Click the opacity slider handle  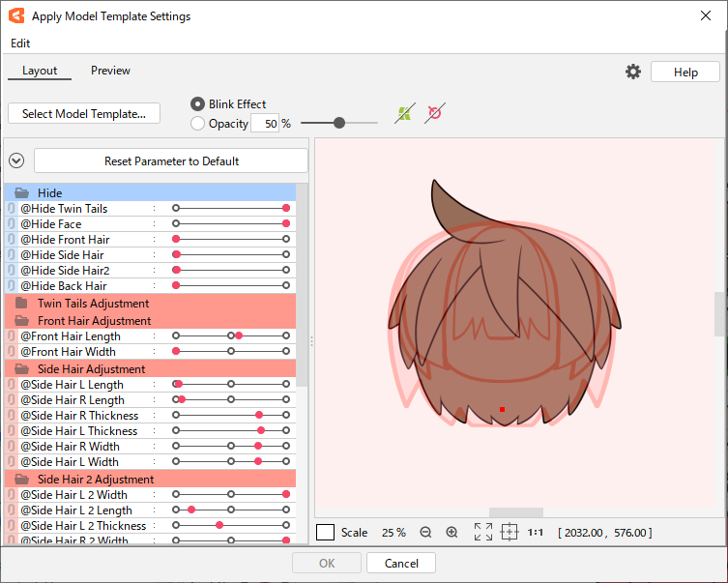339,123
